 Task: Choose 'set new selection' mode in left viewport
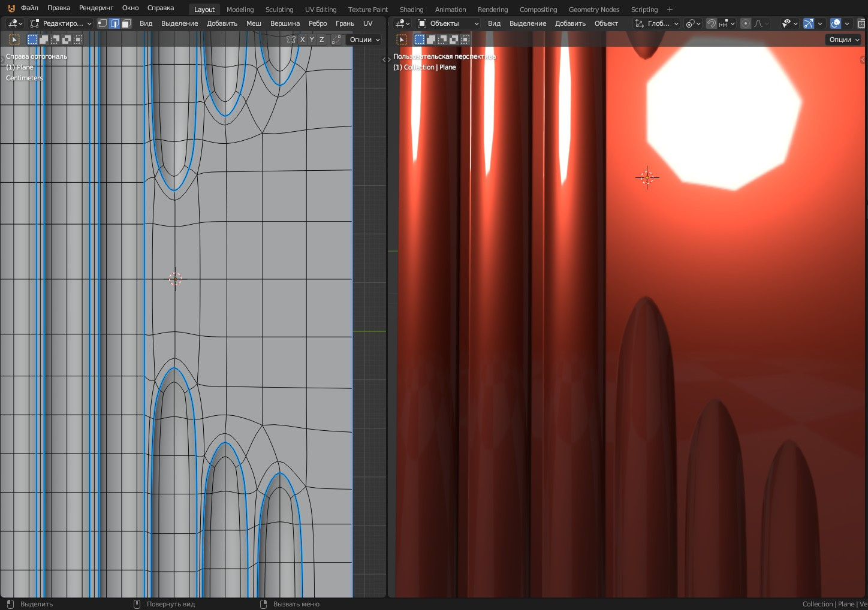coord(32,40)
